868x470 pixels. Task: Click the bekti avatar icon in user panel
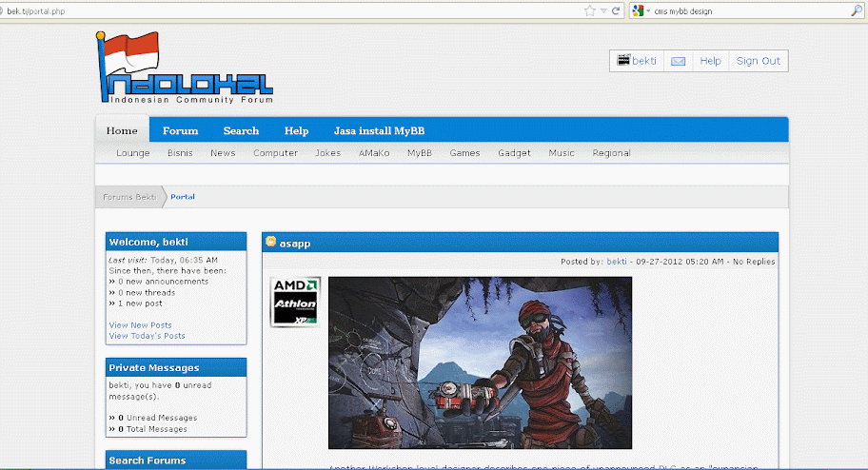coord(623,60)
